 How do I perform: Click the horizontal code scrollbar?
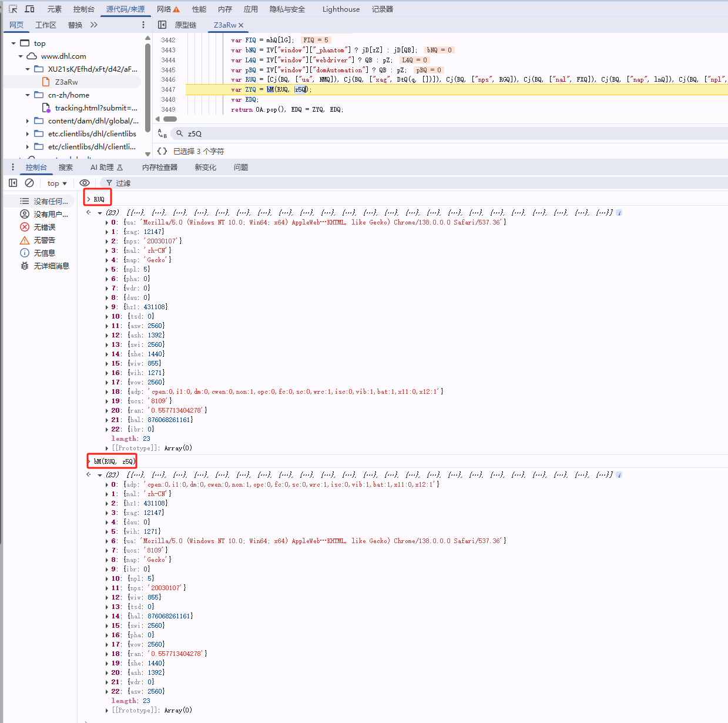pos(170,119)
